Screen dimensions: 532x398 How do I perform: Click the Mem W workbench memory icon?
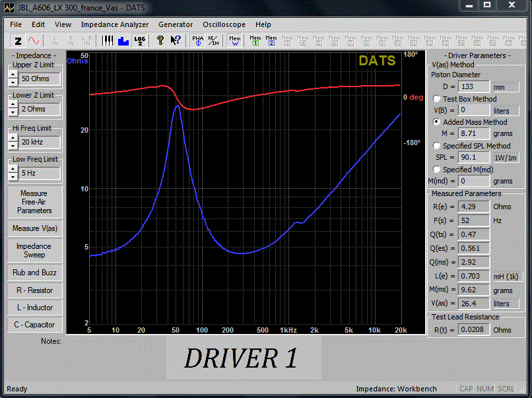(234, 41)
